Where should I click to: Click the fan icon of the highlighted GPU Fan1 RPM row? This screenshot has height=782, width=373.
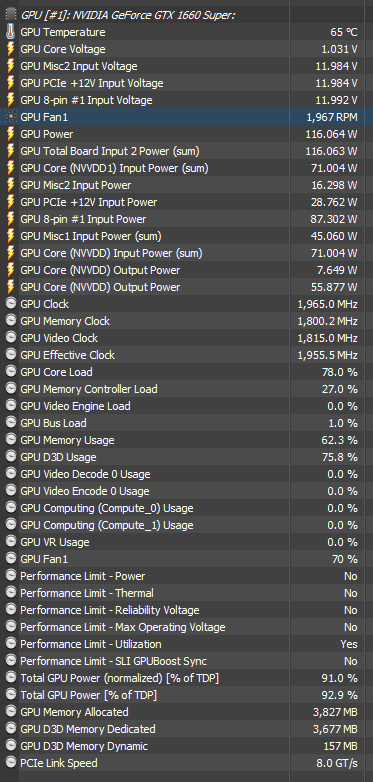pos(10,117)
